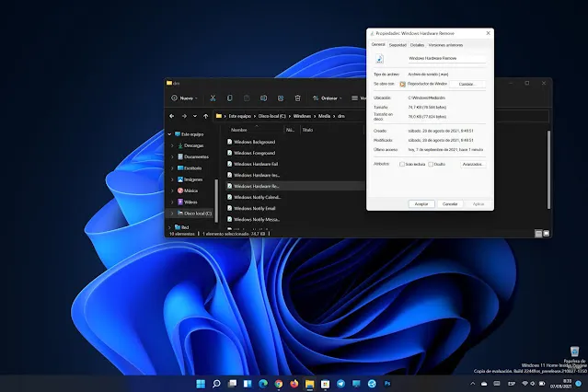This screenshot has height=392, width=588.
Task: Open Telegram from the taskbar
Action: tap(340, 384)
